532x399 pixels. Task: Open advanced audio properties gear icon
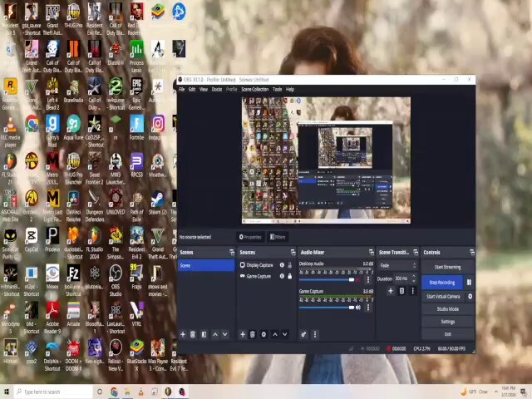click(x=303, y=334)
